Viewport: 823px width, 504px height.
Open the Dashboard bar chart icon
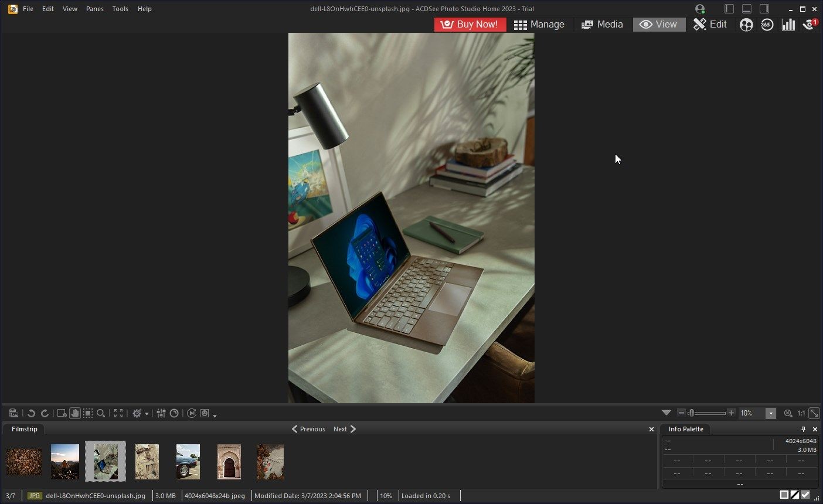click(x=788, y=25)
